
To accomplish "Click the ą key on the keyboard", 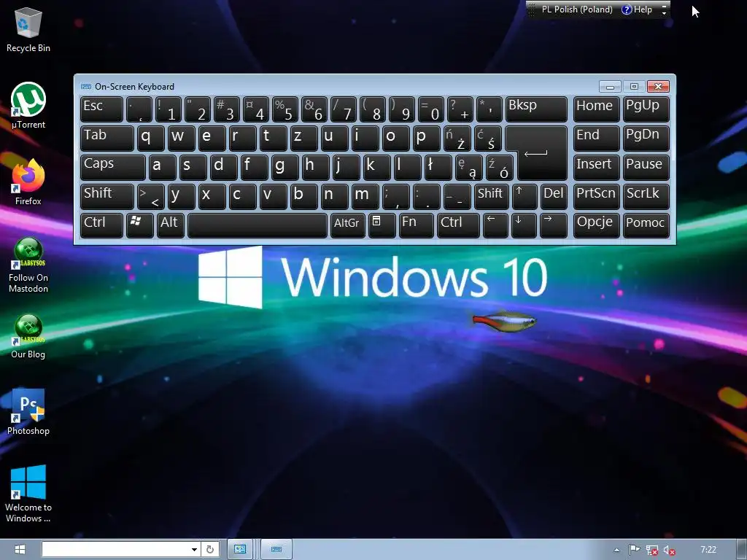I will point(469,167).
